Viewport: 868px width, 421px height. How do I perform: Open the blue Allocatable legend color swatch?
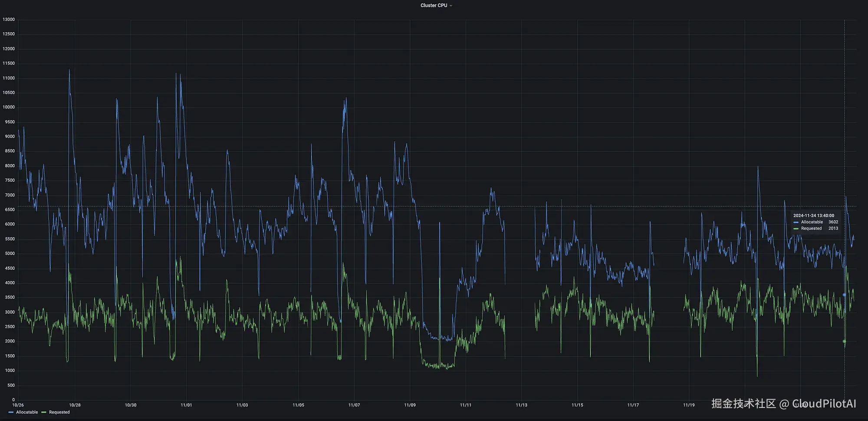[x=11, y=412]
